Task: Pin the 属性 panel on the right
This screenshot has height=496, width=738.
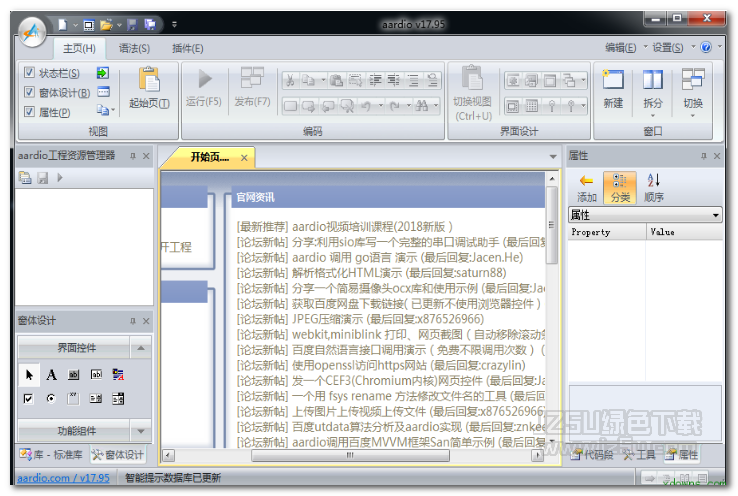Action: pos(704,156)
